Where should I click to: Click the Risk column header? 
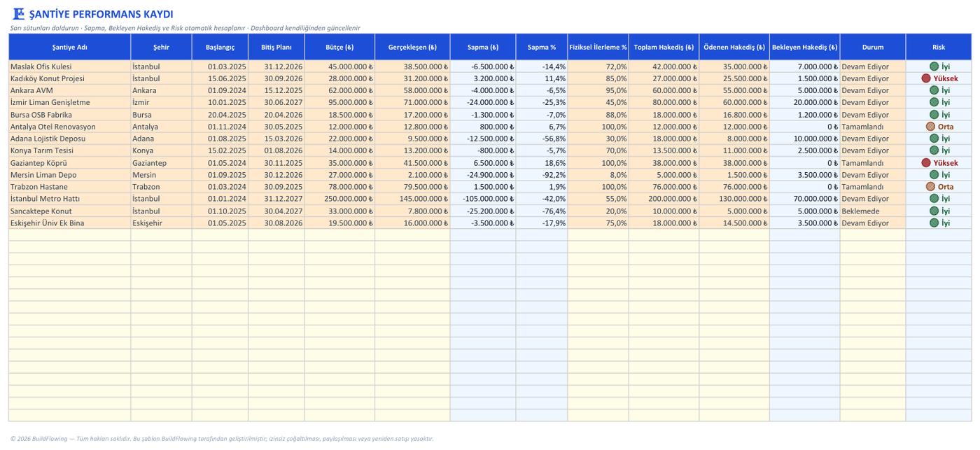tap(939, 47)
